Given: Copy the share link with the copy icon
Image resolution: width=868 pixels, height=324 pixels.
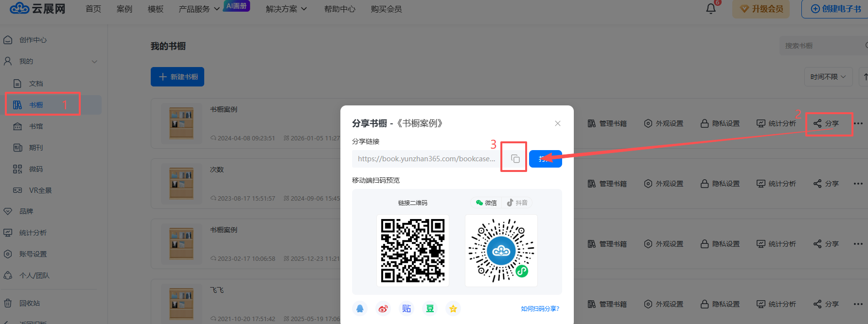Looking at the screenshot, I should pyautogui.click(x=515, y=159).
